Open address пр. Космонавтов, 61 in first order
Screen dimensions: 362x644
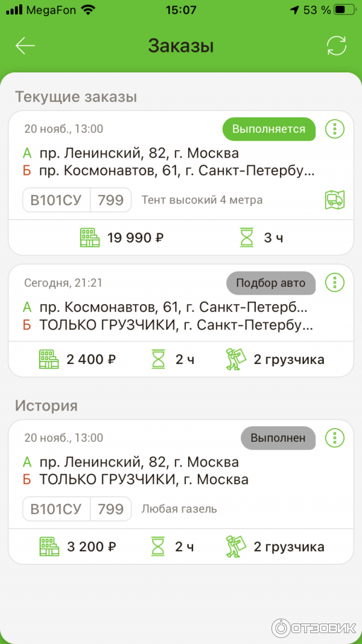176,171
